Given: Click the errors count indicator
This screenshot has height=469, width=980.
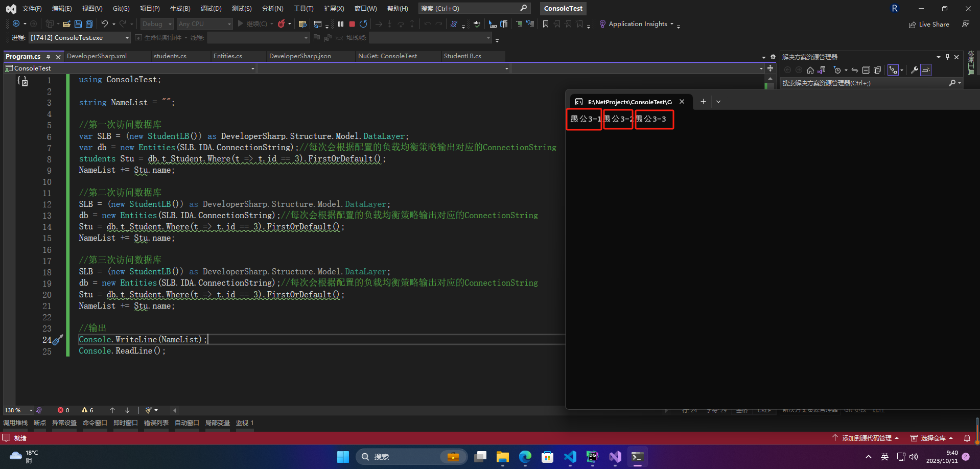Looking at the screenshot, I should click(x=63, y=410).
